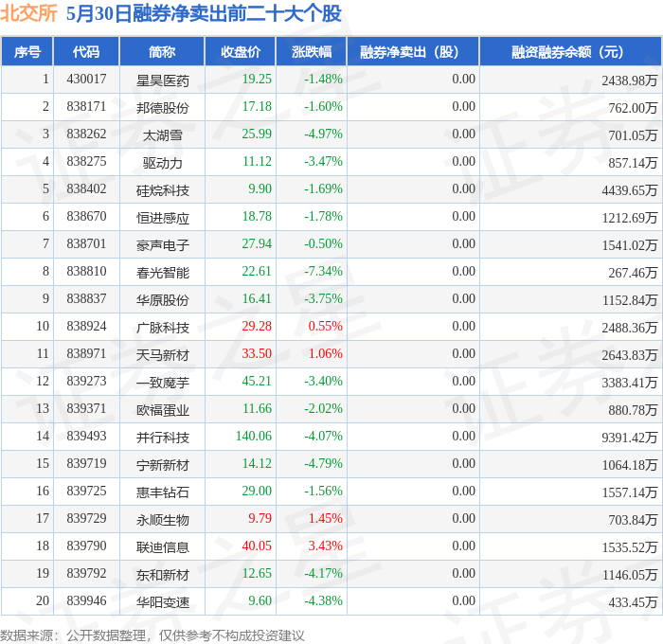Click the 融券净卖出（股）column header
The height and width of the screenshot is (644, 663).
[413, 51]
